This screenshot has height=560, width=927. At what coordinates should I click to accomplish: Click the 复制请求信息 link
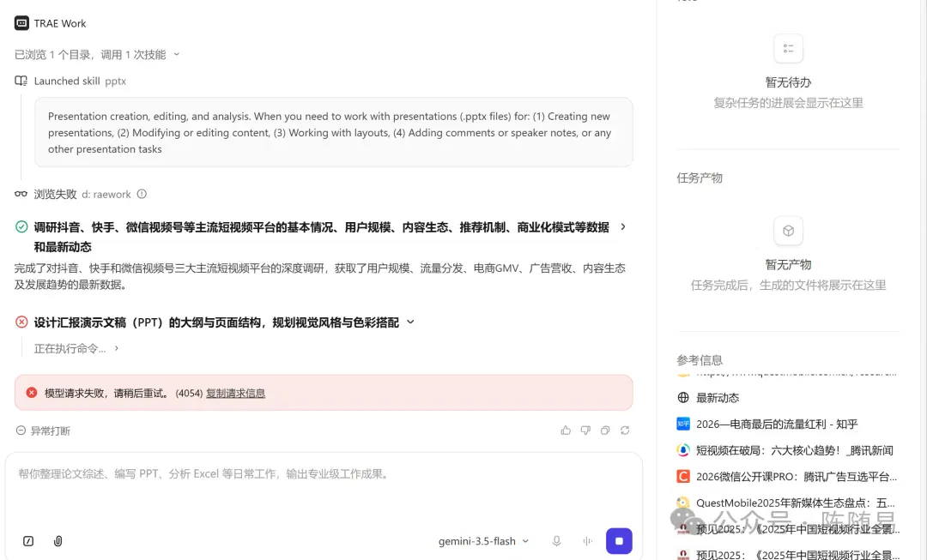(235, 393)
